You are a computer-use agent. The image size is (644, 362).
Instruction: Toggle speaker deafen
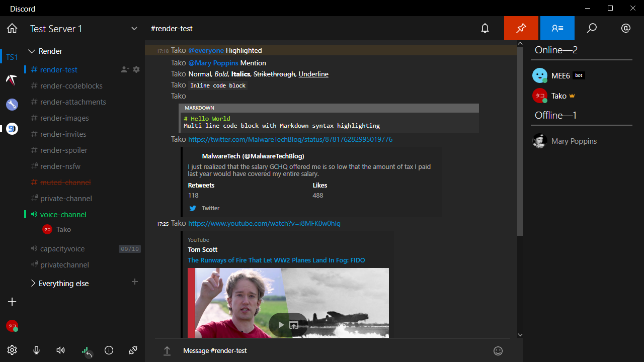pos(60,350)
